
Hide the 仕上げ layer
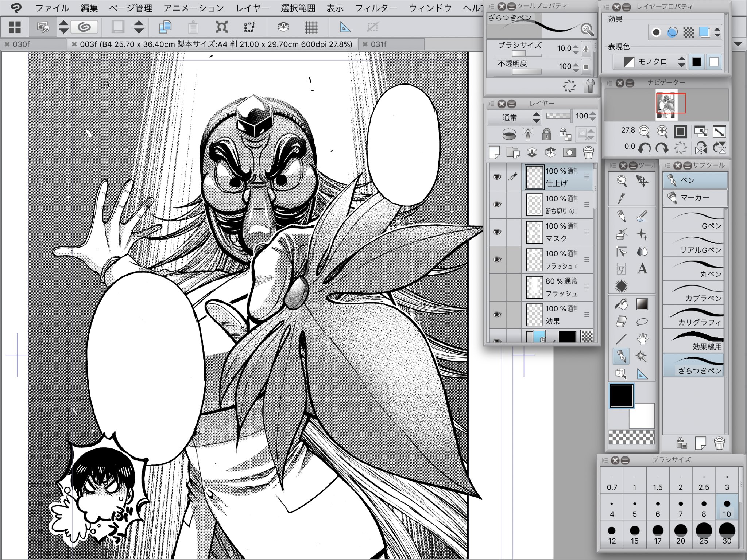[x=497, y=177]
